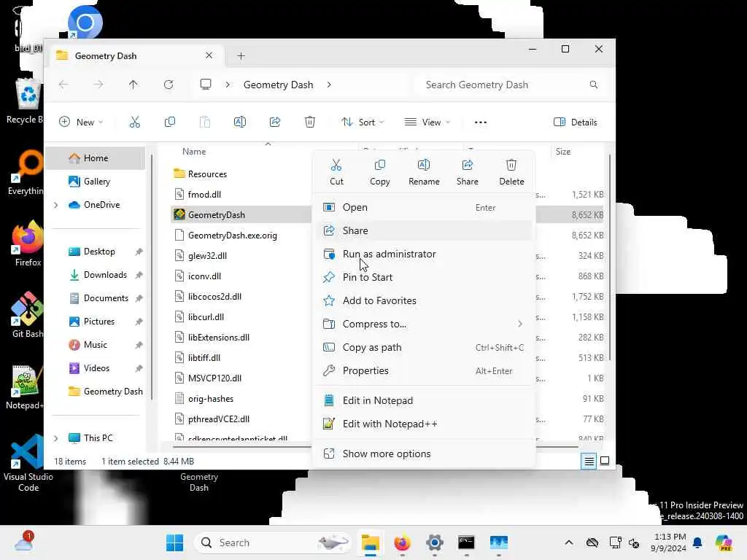Screen dimensions: 747x560
Task: Open the Windows Start button
Action: click(x=174, y=542)
